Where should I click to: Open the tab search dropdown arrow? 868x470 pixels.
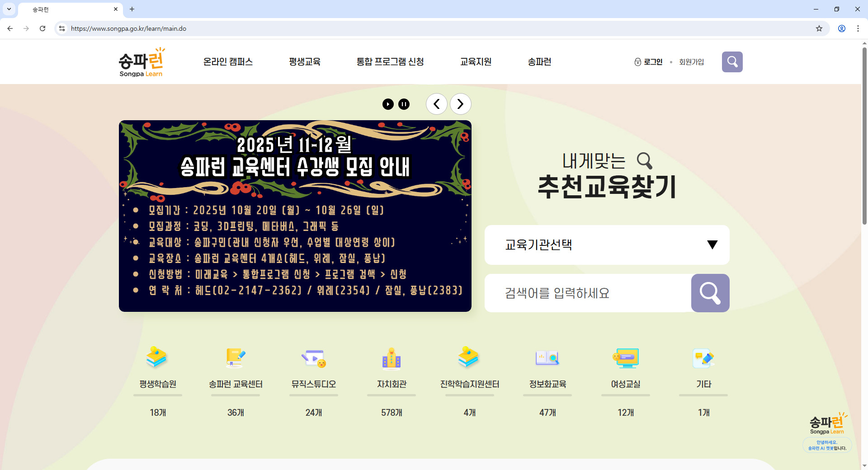click(x=9, y=9)
